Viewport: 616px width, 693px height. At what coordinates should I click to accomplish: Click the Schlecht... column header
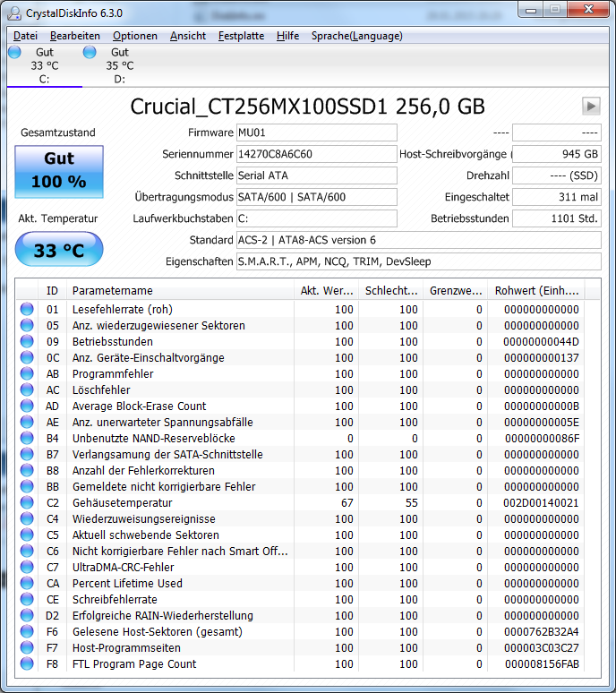pyautogui.click(x=391, y=290)
